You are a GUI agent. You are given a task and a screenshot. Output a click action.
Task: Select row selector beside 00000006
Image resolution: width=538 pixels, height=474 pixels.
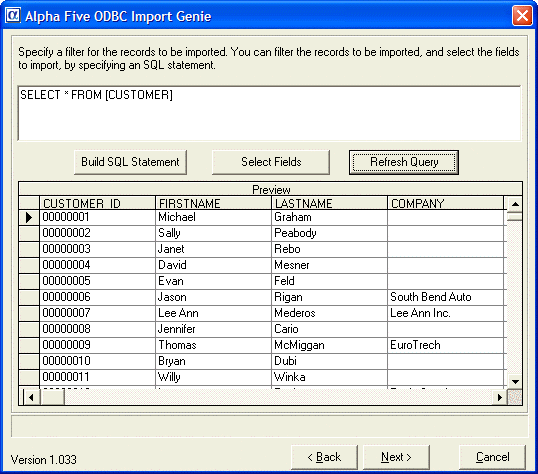[29, 297]
